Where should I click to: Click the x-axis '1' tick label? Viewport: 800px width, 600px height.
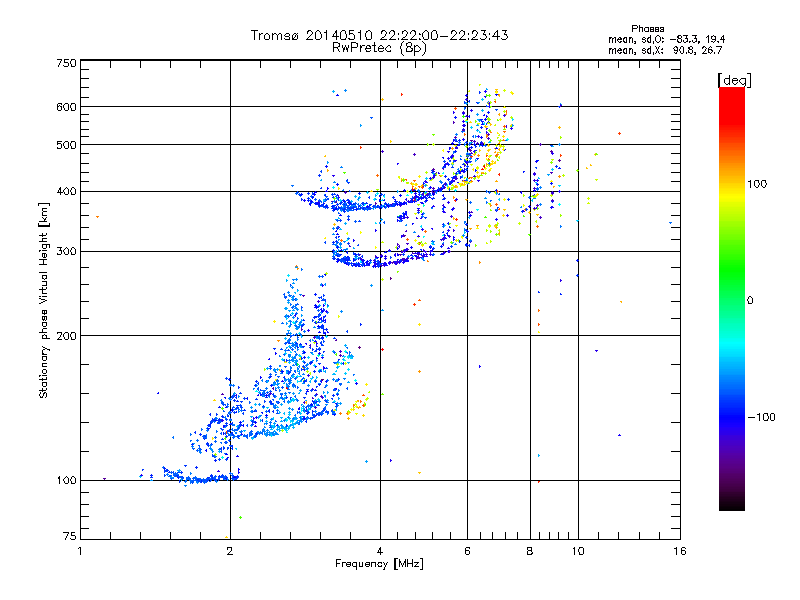click(x=80, y=551)
